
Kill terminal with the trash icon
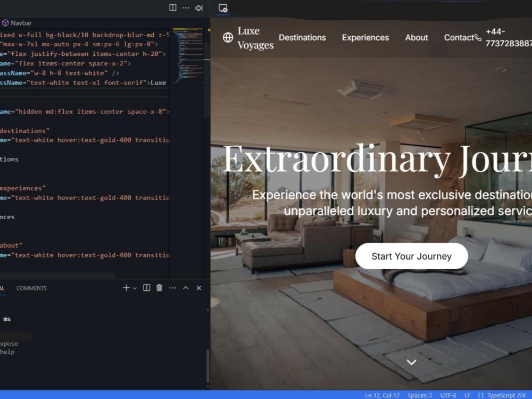pos(159,288)
